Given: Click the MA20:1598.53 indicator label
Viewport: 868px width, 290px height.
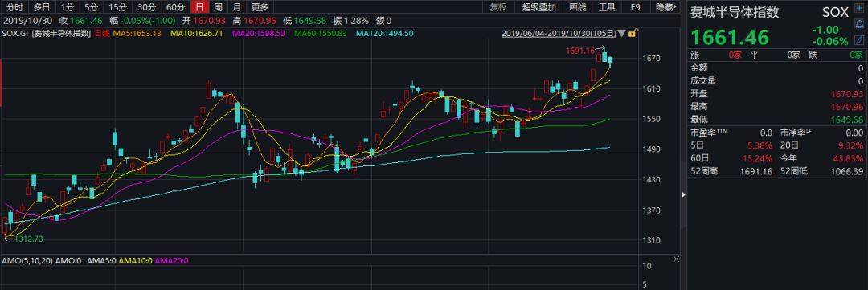Looking at the screenshot, I should 259,33.
